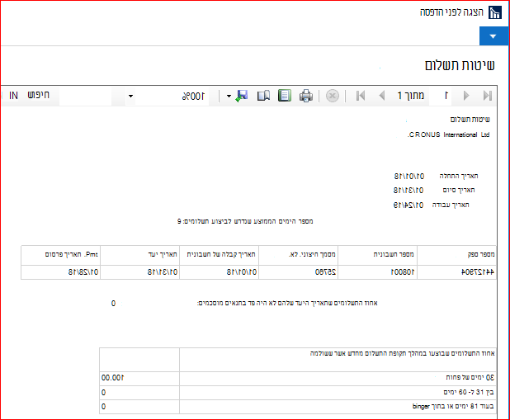
Task: Click the '30 ימים של פחות' row label
Action: 470,377
